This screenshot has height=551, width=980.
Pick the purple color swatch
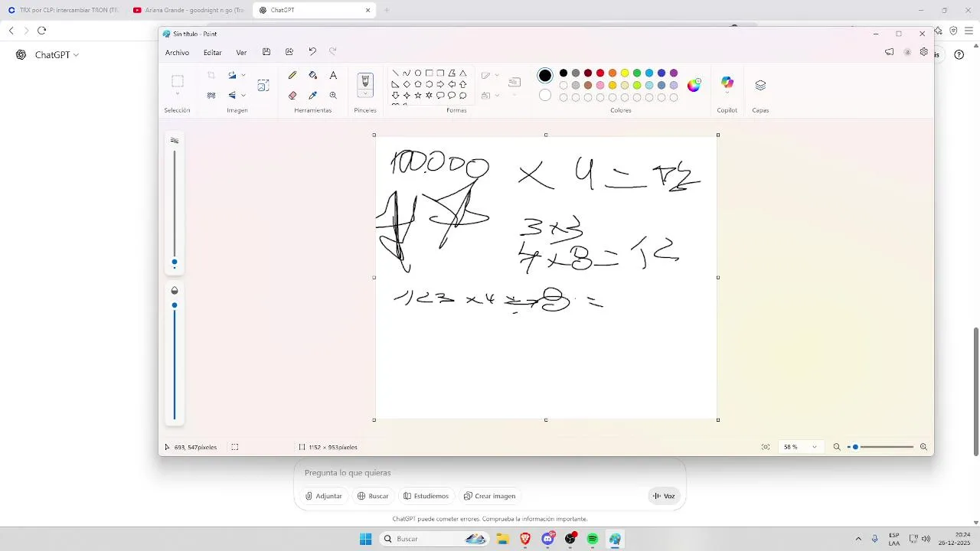tap(674, 73)
